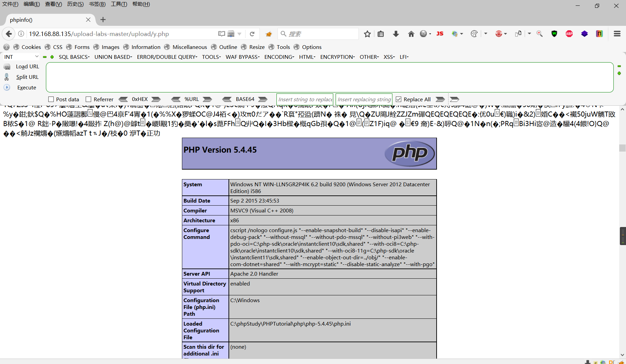Enable the Post data checkbox

click(x=51, y=99)
